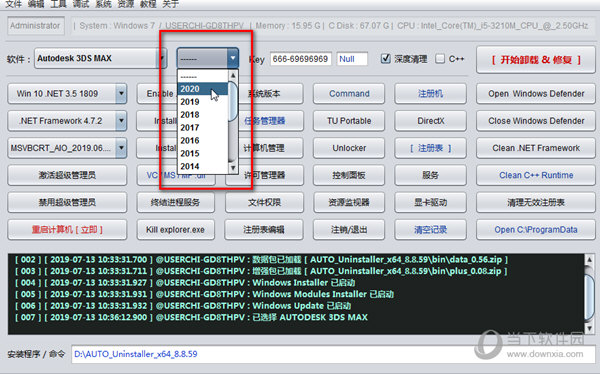Click the 系统版本 button

(x=270, y=94)
